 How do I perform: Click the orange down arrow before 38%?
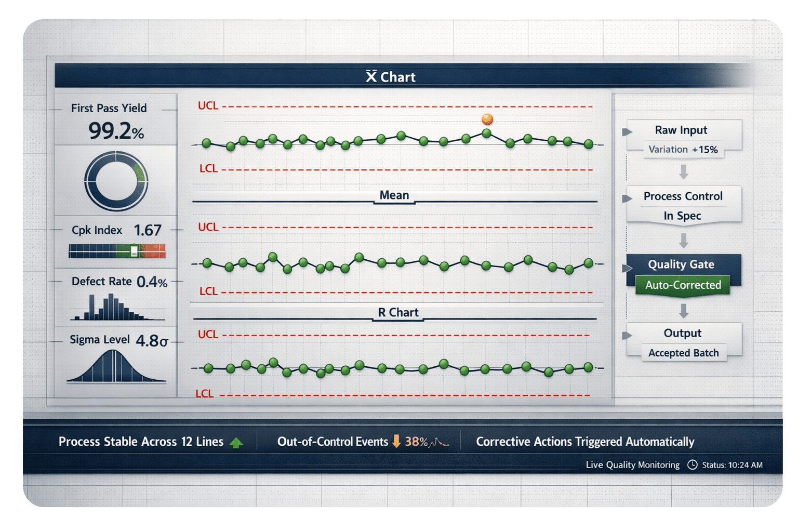(396, 441)
